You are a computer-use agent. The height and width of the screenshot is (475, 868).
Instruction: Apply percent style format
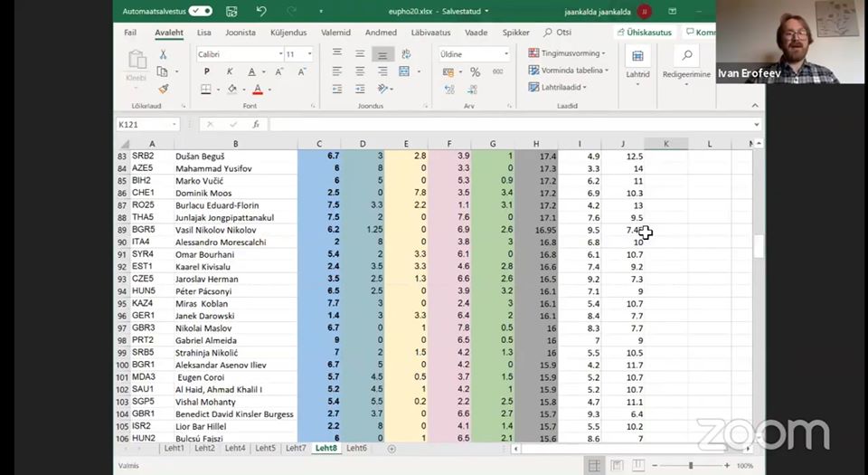(x=475, y=72)
